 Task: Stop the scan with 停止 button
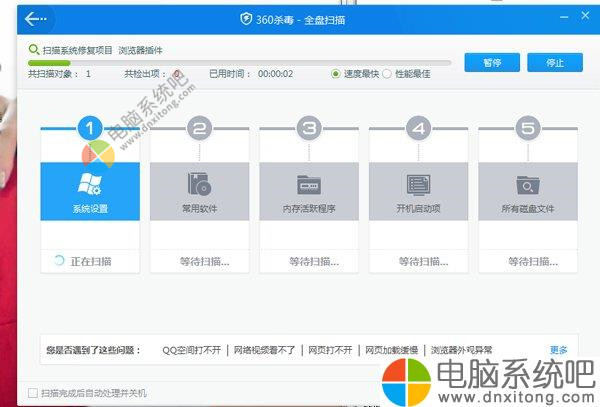coord(555,62)
